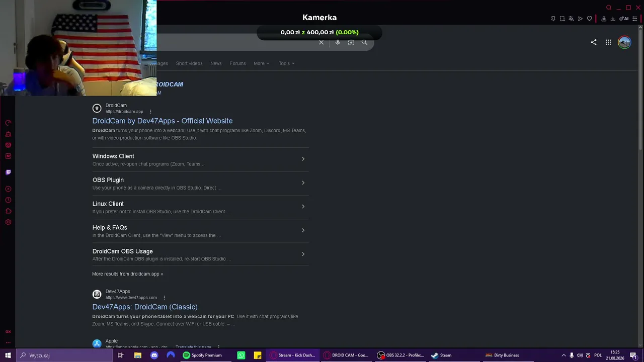Open the Google account avatar
644x362 pixels.
pos(624,42)
